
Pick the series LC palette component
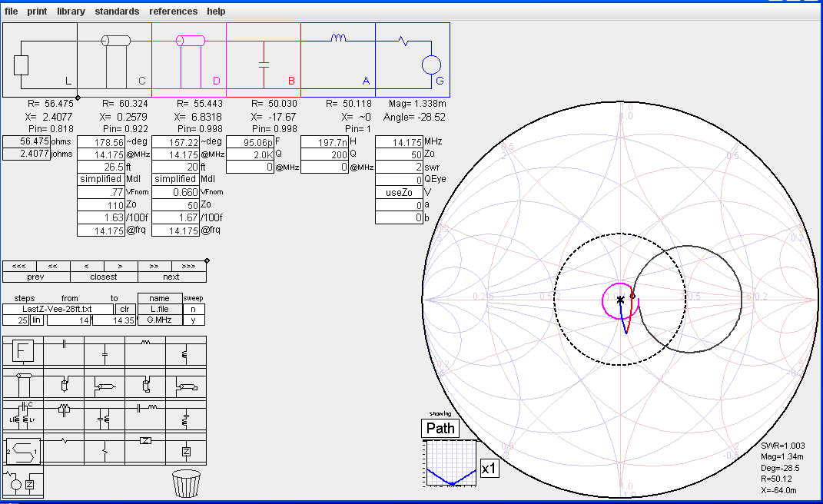pyautogui.click(x=145, y=416)
